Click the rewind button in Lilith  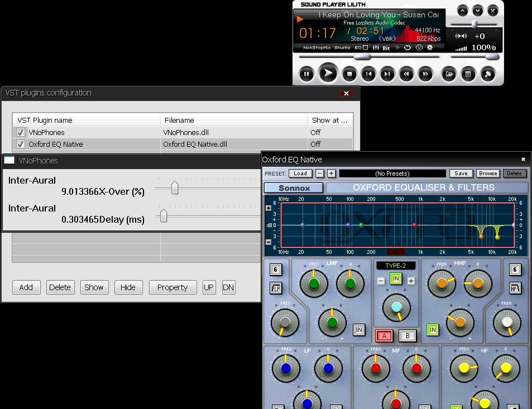tap(406, 74)
